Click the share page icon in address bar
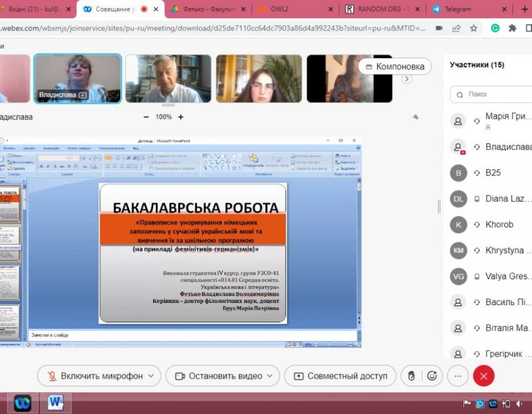Screen dimensions: 532x414 point(456,28)
